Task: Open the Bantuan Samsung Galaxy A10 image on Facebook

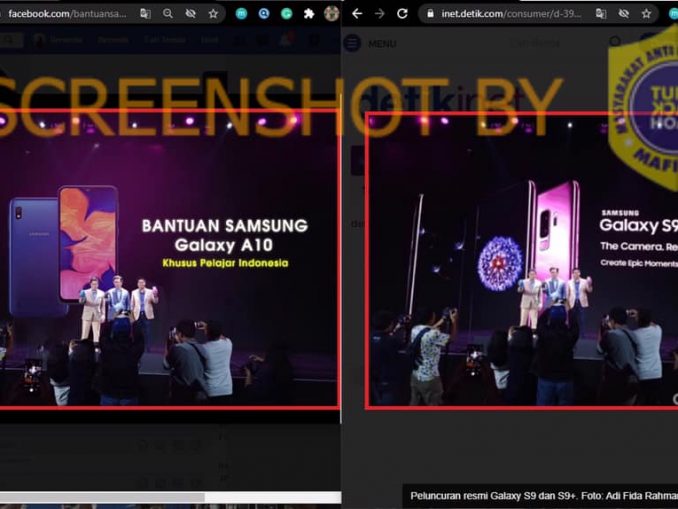Action: pyautogui.click(x=169, y=258)
